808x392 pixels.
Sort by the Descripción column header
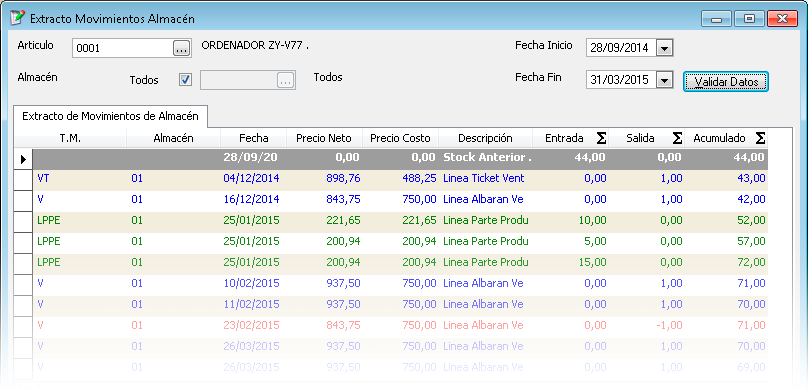tap(485, 138)
